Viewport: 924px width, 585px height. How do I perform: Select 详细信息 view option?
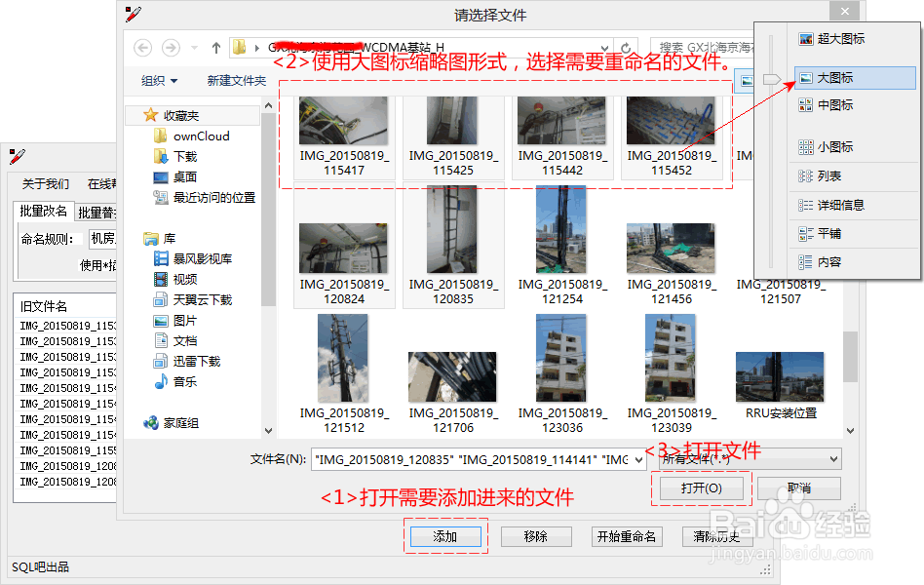(x=853, y=205)
